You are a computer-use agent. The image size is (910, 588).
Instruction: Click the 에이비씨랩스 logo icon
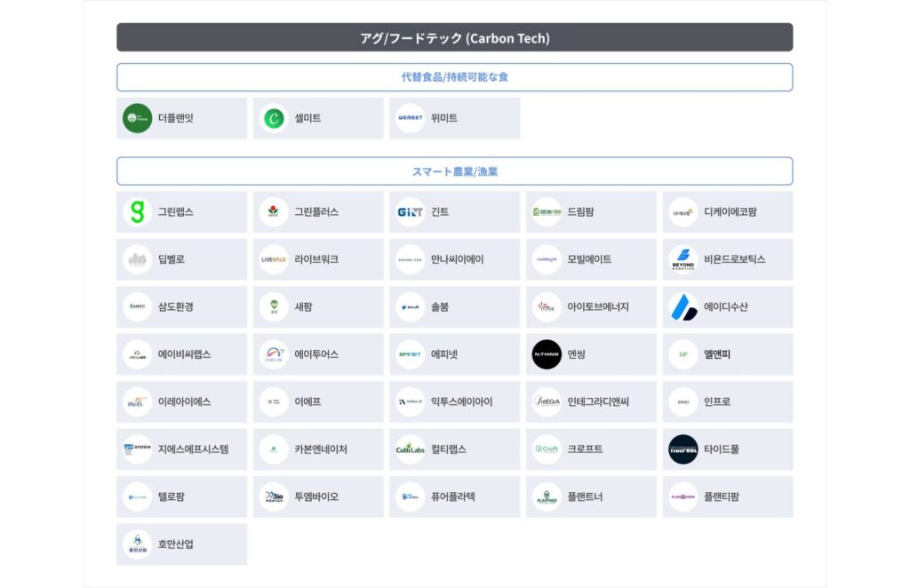138,354
